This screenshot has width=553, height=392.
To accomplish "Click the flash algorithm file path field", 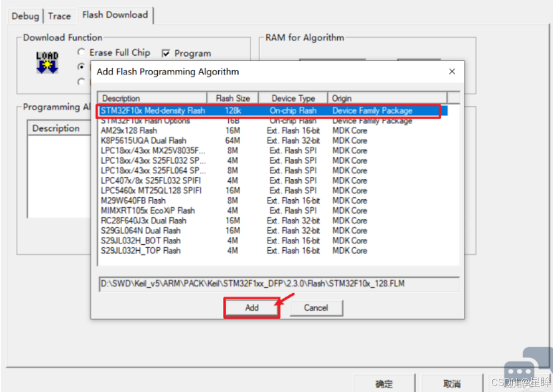I will click(x=279, y=284).
